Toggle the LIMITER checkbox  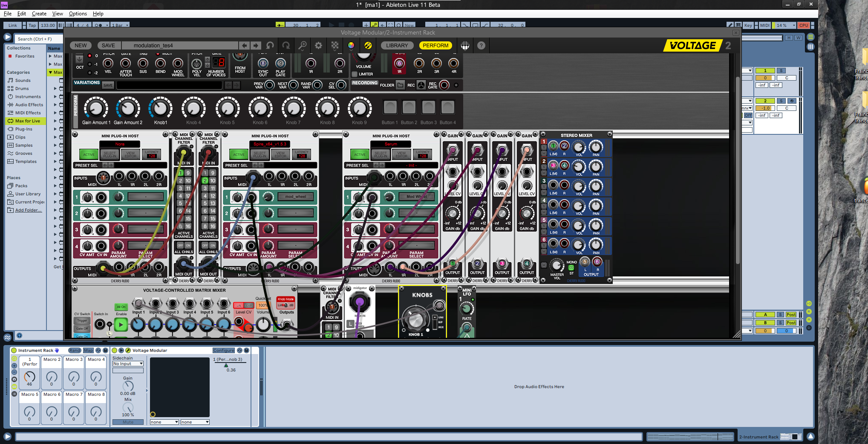[x=354, y=74]
